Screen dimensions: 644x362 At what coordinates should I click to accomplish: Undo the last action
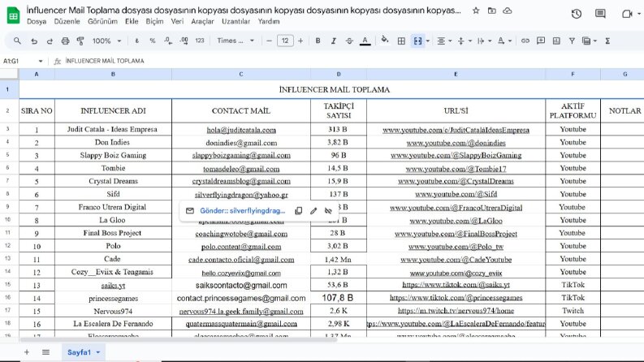34,41
